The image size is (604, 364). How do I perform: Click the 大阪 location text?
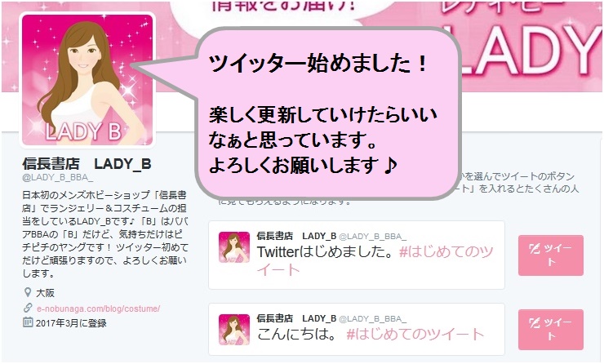45,293
